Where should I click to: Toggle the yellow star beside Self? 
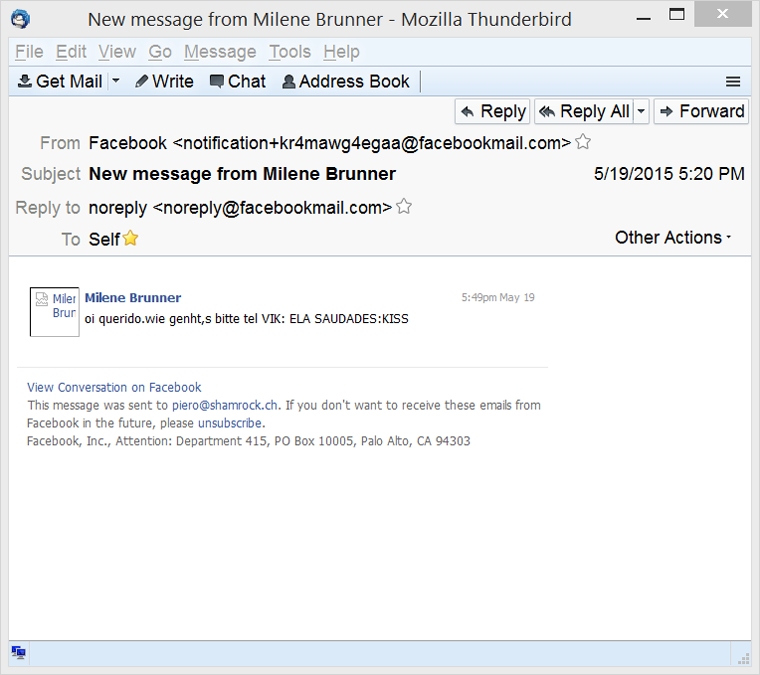[x=130, y=239]
